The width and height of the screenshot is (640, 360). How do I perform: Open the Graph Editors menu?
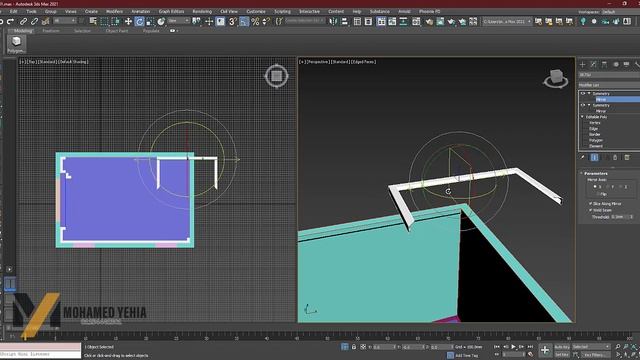(171, 12)
